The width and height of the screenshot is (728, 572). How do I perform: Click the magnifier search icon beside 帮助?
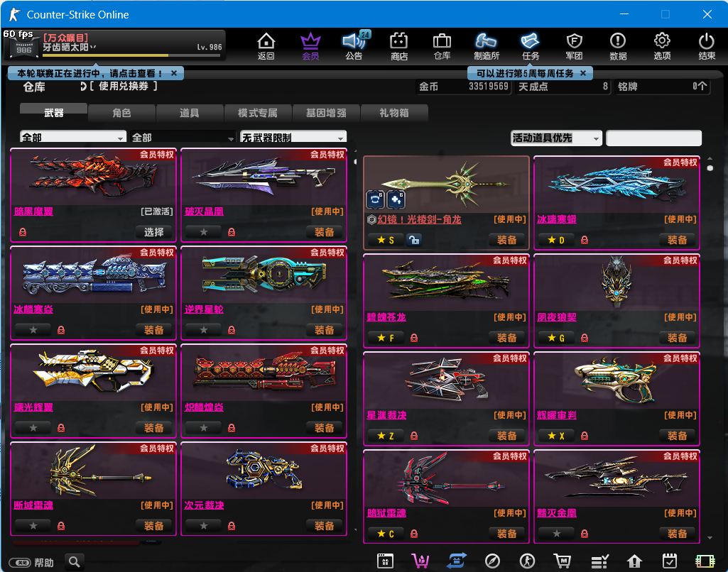click(75, 562)
